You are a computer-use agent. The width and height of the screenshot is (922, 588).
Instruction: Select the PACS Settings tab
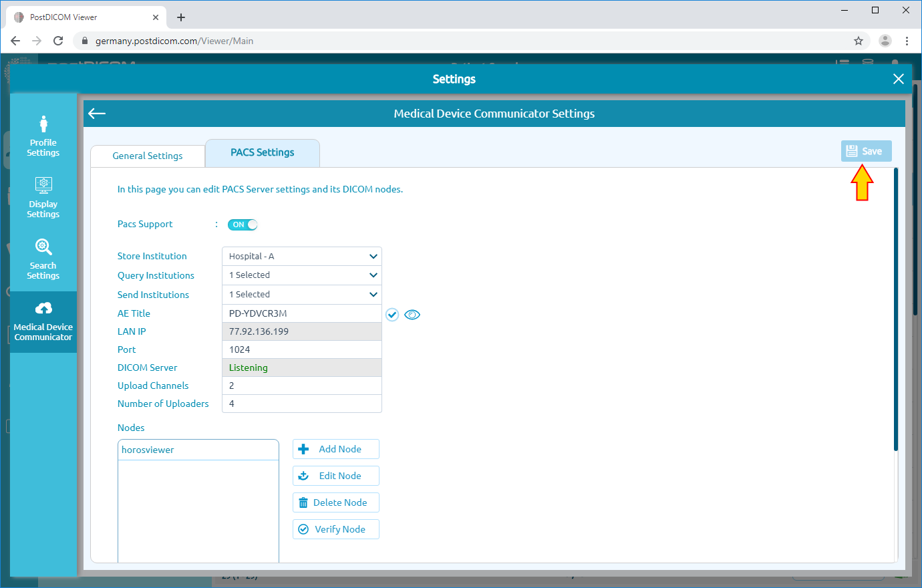263,152
